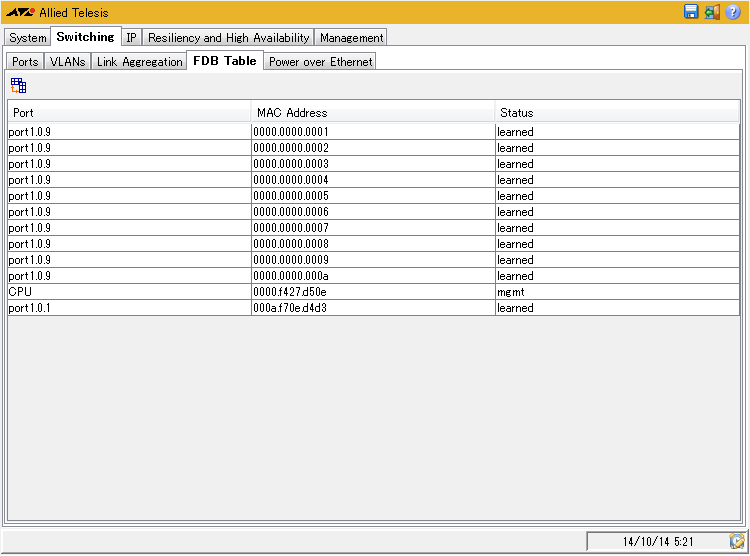Open help with the question mark icon
750x556 pixels.
(x=733, y=12)
